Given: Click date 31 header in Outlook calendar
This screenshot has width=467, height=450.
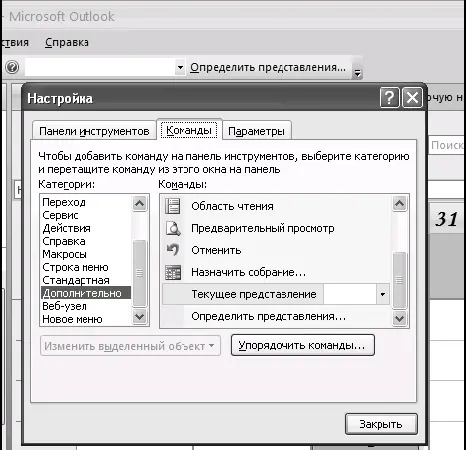Looking at the screenshot, I should coord(446,219).
